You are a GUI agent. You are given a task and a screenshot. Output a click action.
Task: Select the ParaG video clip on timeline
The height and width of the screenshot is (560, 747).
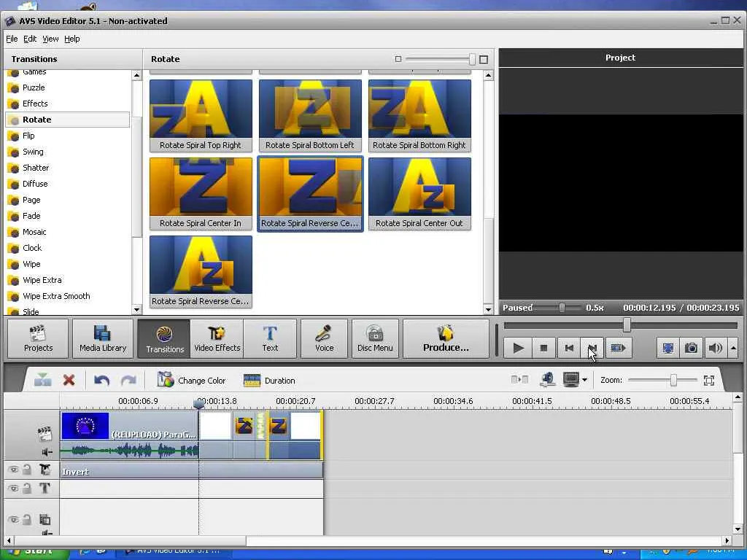coord(129,435)
